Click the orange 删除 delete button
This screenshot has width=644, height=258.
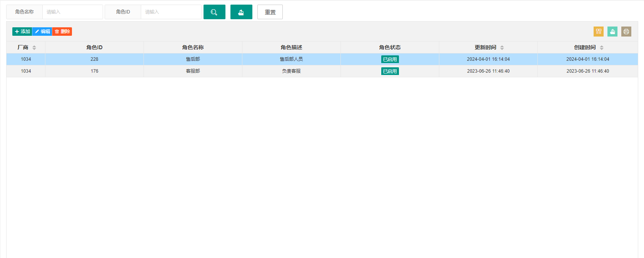coord(62,32)
